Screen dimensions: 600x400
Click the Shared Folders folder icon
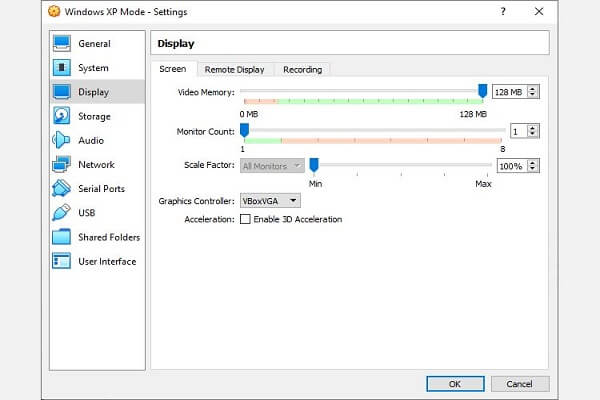point(62,237)
